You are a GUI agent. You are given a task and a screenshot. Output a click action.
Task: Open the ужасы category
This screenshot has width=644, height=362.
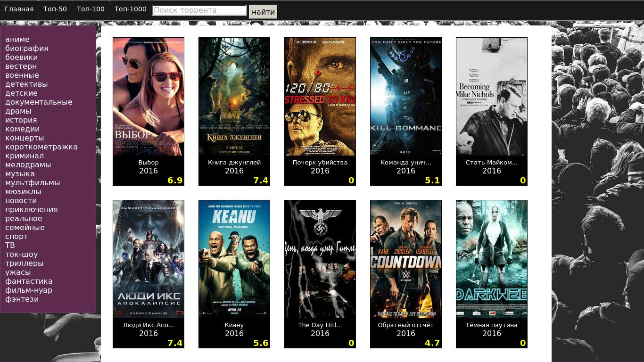pos(18,272)
